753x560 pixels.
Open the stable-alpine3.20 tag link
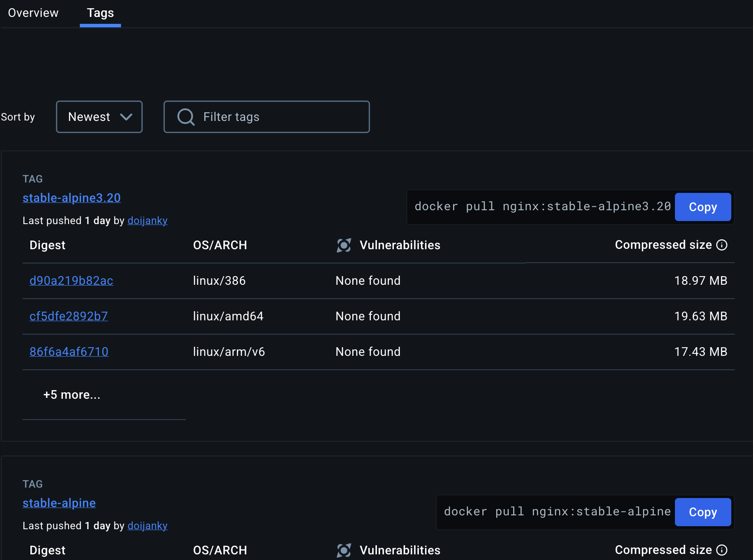click(x=72, y=198)
